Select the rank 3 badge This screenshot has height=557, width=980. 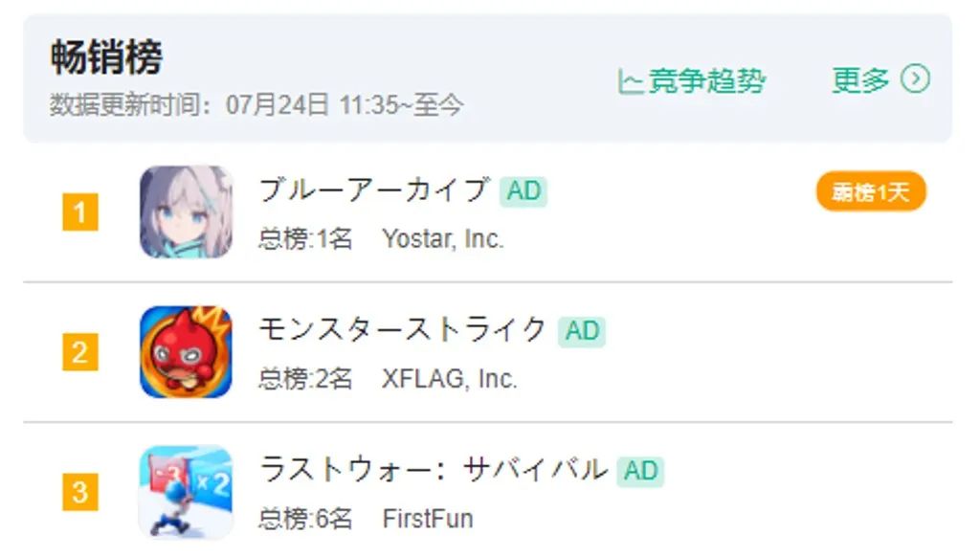[80, 492]
